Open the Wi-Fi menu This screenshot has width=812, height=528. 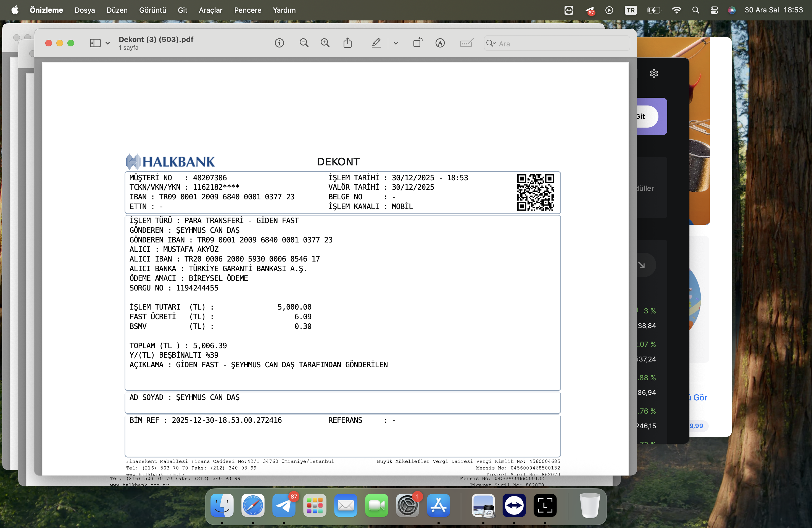676,10
